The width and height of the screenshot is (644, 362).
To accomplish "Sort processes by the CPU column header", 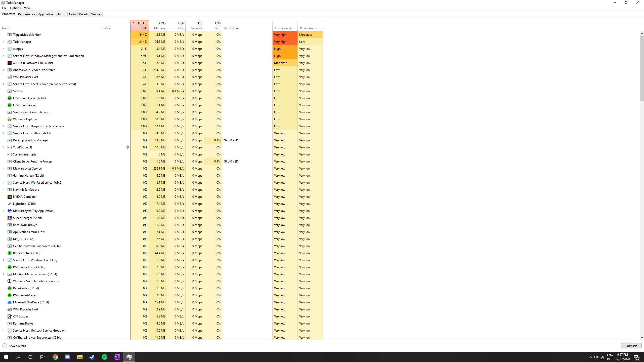I will 140,26.
